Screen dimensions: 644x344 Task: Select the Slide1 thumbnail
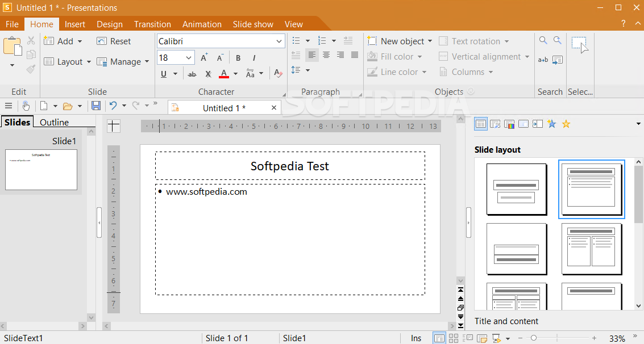pos(41,170)
